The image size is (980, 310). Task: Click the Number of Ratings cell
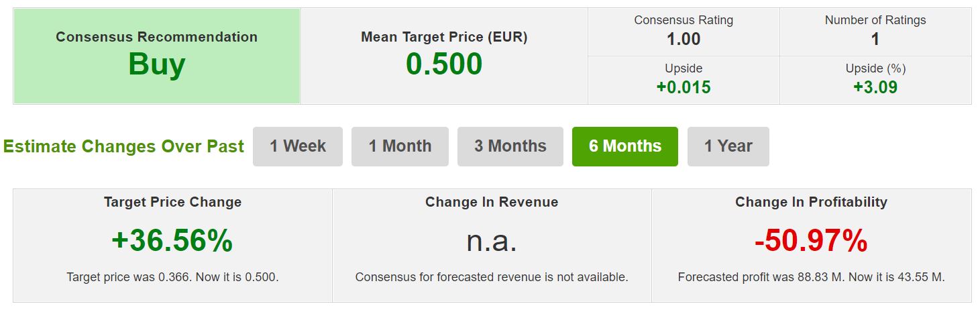(875, 32)
